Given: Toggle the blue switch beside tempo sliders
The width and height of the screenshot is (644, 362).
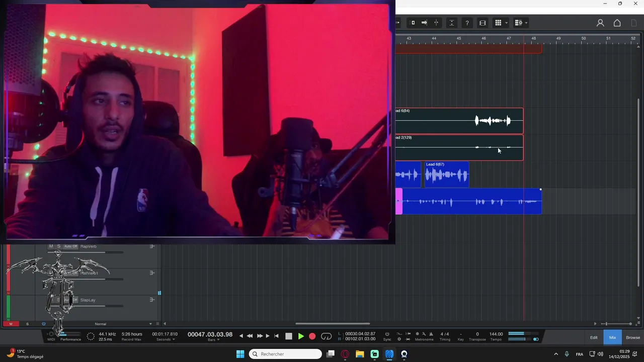Looking at the screenshot, I should 536,339.
